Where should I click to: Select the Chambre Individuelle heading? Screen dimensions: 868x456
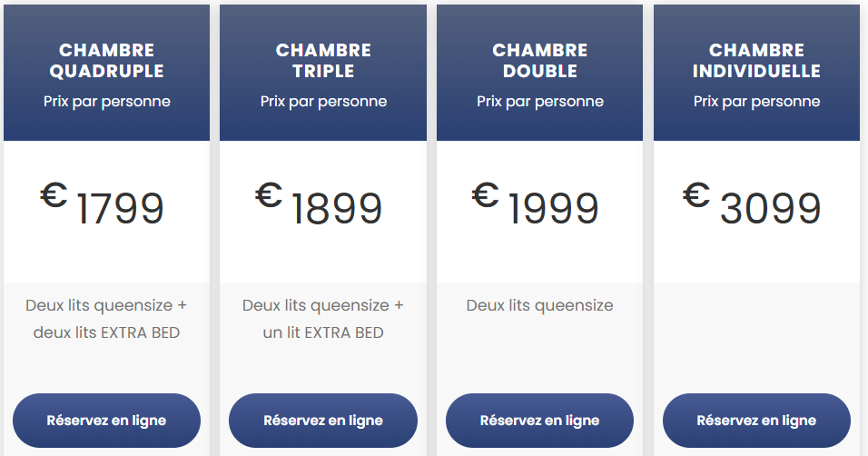coord(756,61)
